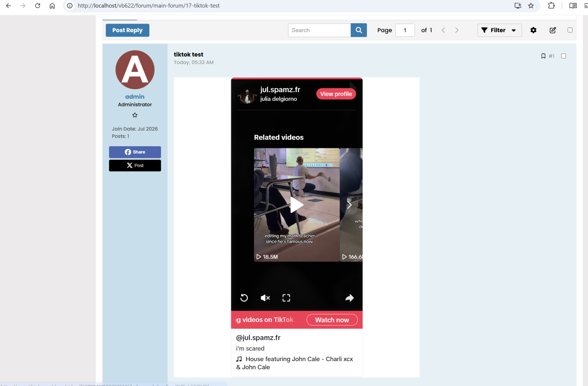The width and height of the screenshot is (588, 386).
Task: Click the browser address bar URL
Action: [149, 6]
